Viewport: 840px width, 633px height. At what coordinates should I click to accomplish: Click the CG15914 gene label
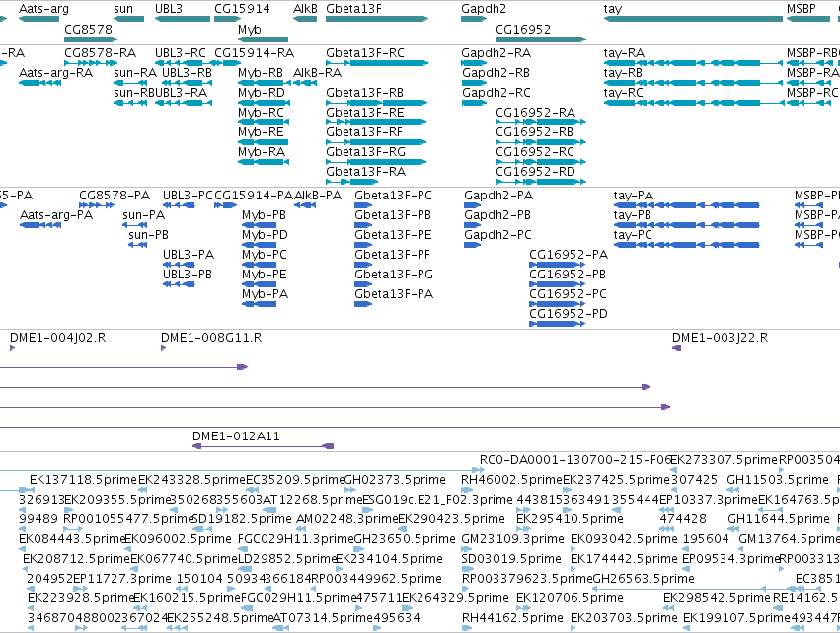tap(242, 9)
